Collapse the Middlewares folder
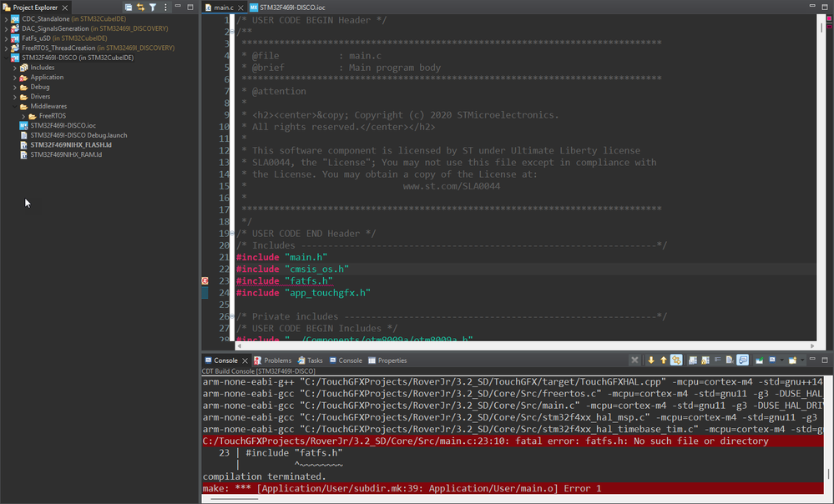834x504 pixels. pyautogui.click(x=14, y=106)
